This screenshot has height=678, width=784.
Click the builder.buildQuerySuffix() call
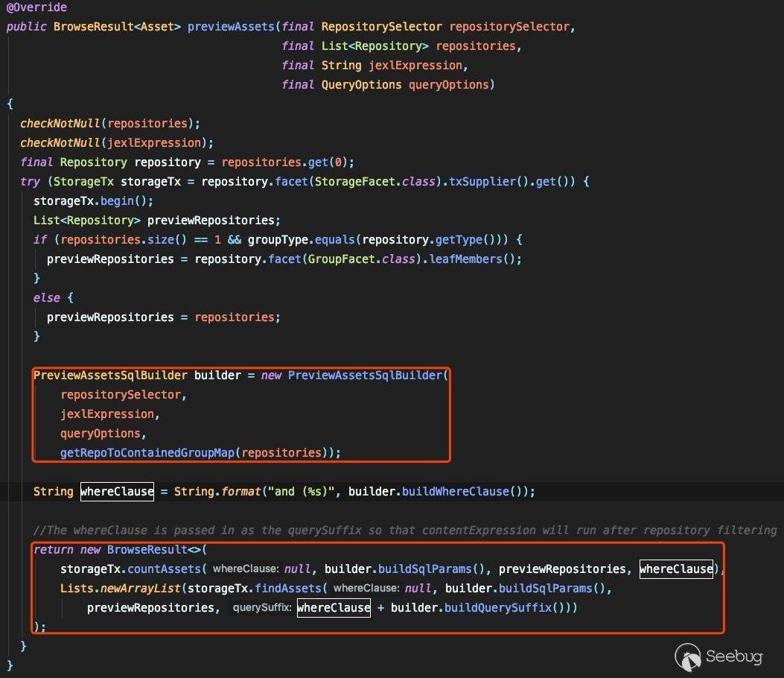pyautogui.click(x=479, y=608)
